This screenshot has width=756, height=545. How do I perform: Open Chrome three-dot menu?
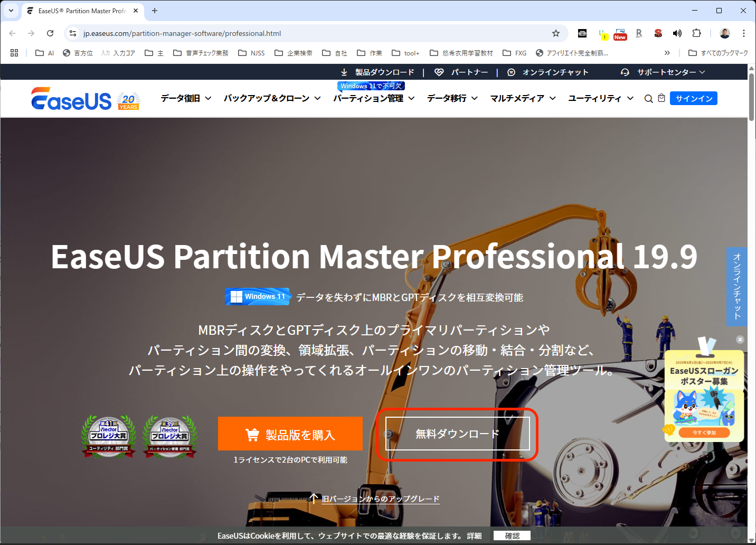pos(744,33)
